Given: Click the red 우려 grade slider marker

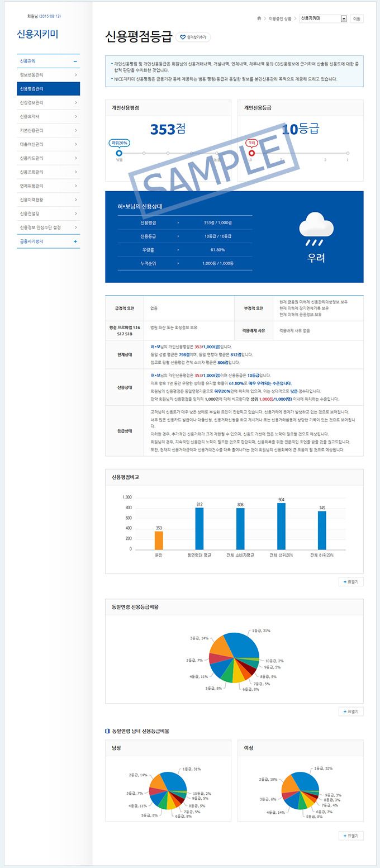Looking at the screenshot, I should [251, 153].
